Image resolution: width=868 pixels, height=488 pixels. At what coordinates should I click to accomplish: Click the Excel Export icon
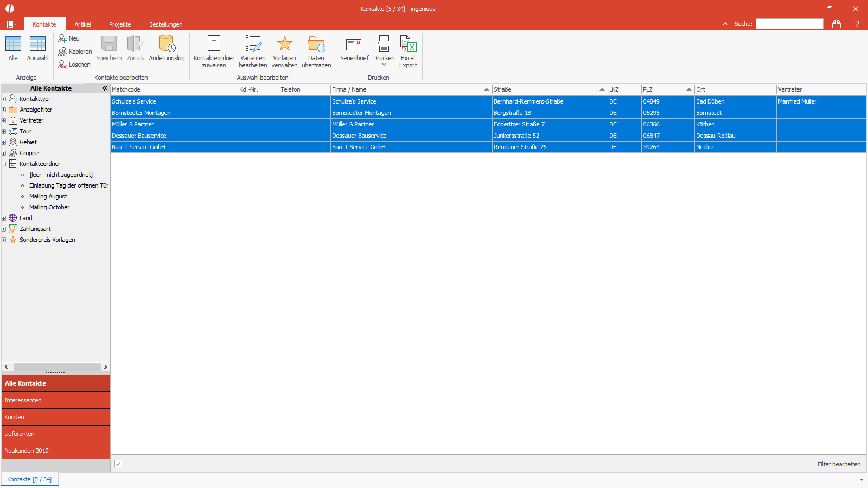tap(408, 44)
